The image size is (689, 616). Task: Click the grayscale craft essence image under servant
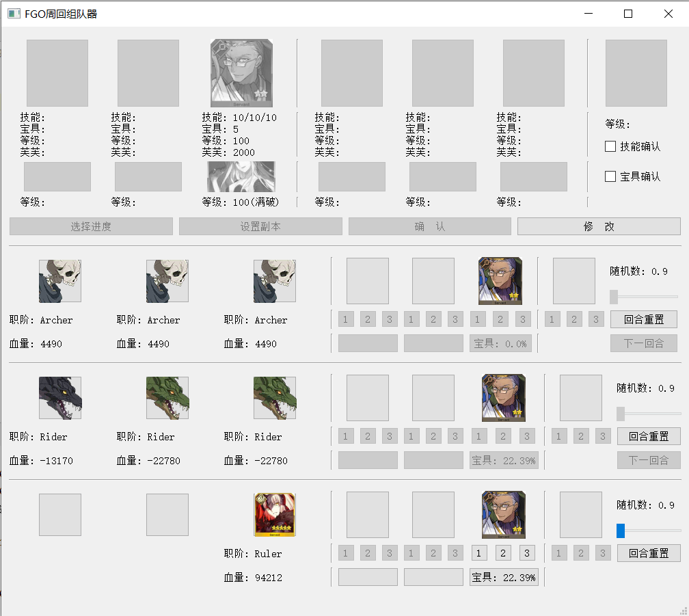pos(241,176)
